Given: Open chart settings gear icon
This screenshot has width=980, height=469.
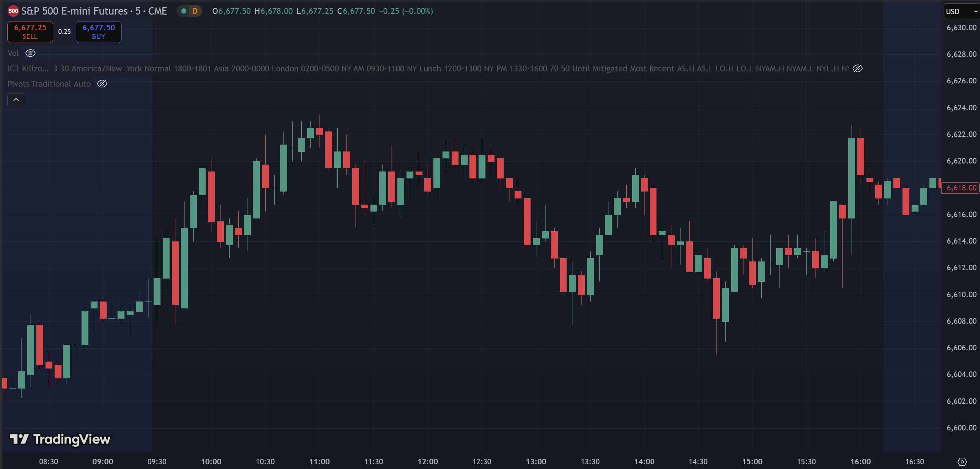Looking at the screenshot, I should click(962, 462).
